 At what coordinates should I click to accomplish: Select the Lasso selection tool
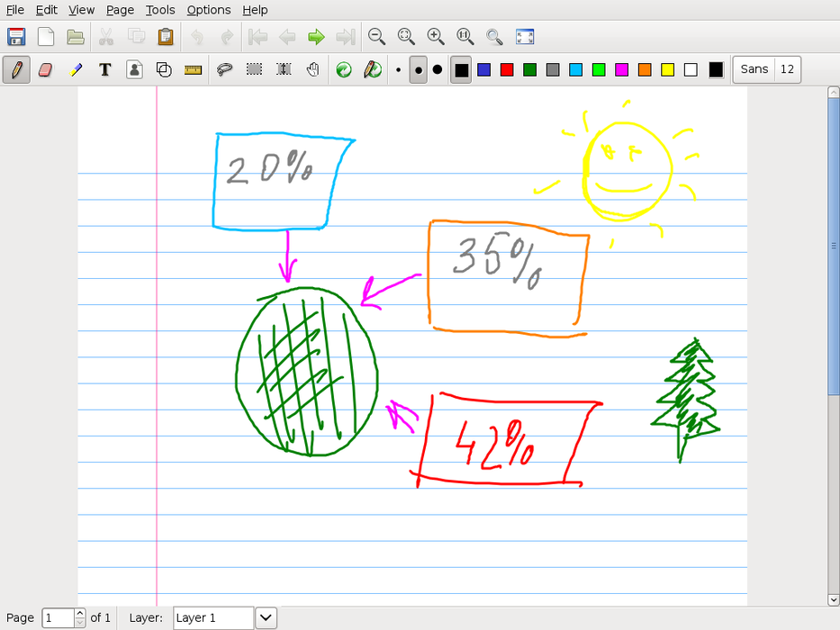[x=225, y=69]
